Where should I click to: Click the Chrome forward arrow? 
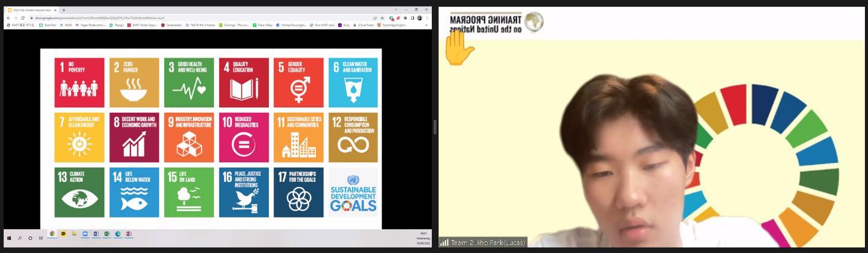tap(15, 18)
